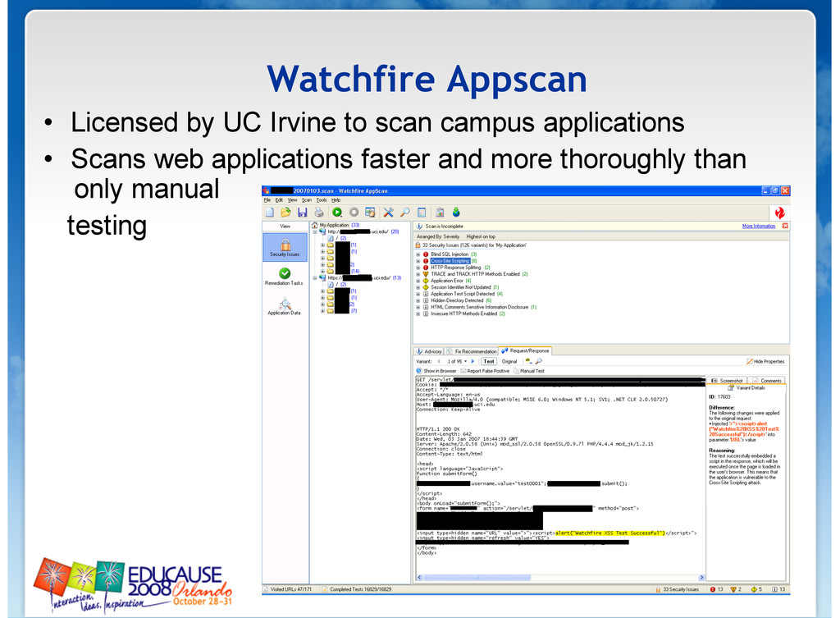Expand Hidden Directory Detected issue
The image size is (840, 618).
click(418, 300)
